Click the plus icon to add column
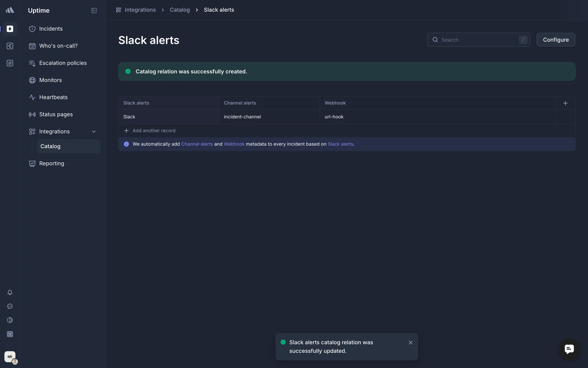Screen dimensions: 588x368 pyautogui.click(x=565, y=103)
